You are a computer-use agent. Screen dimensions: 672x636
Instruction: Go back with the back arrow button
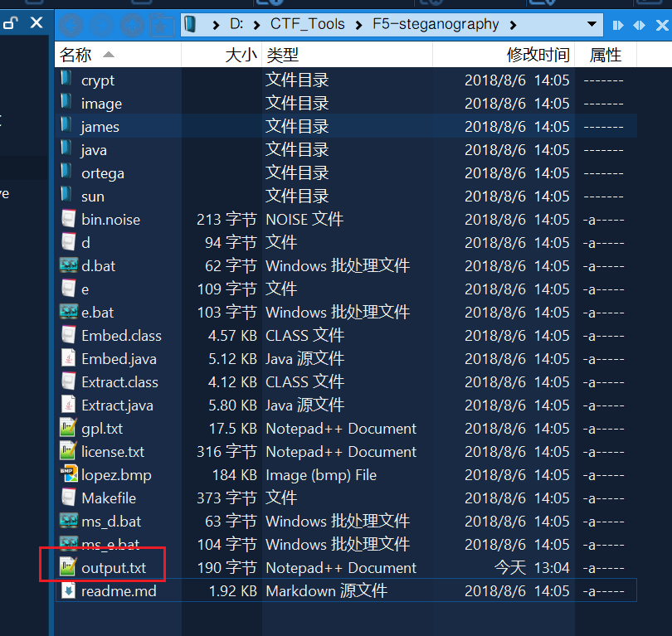coord(71,25)
